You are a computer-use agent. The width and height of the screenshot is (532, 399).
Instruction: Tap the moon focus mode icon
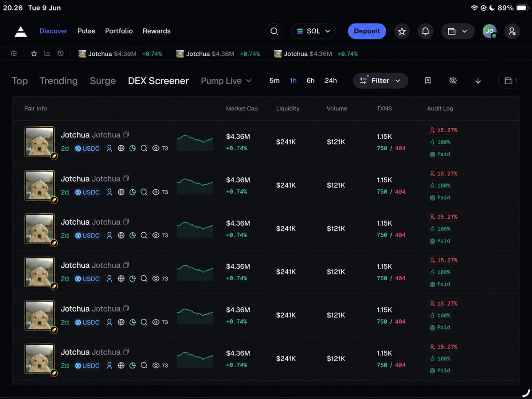pyautogui.click(x=492, y=8)
